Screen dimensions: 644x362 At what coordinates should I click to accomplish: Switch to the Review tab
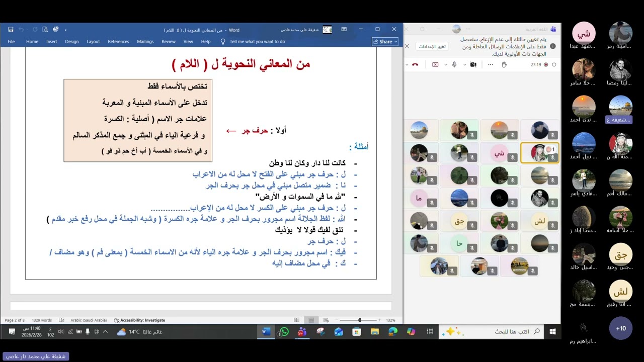point(169,42)
